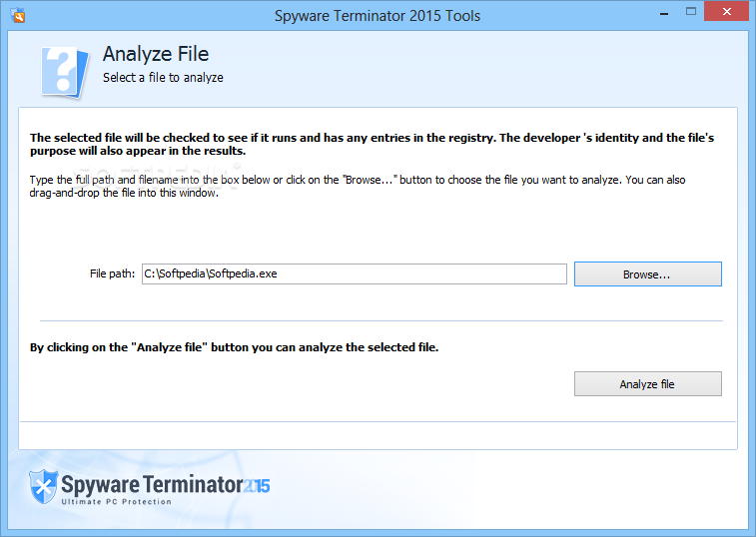Click the "Select a file to analyze" subtitle
The height and width of the screenshot is (537, 756).
pos(163,78)
